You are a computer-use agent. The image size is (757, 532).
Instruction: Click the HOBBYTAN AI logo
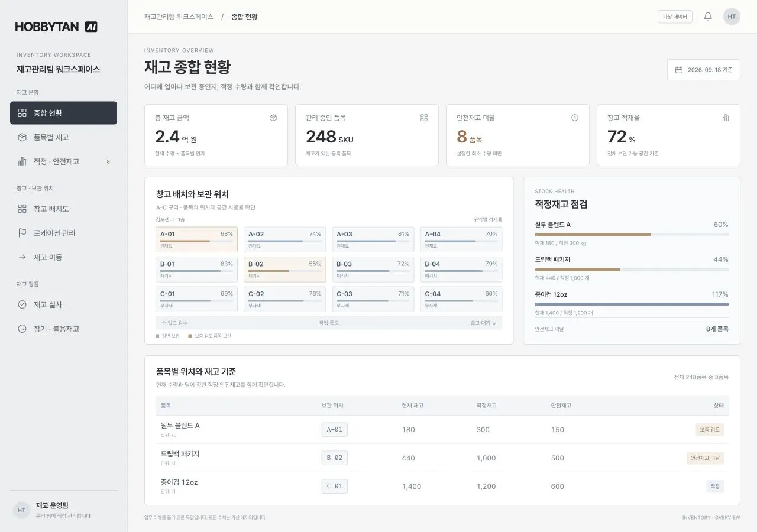tap(56, 27)
